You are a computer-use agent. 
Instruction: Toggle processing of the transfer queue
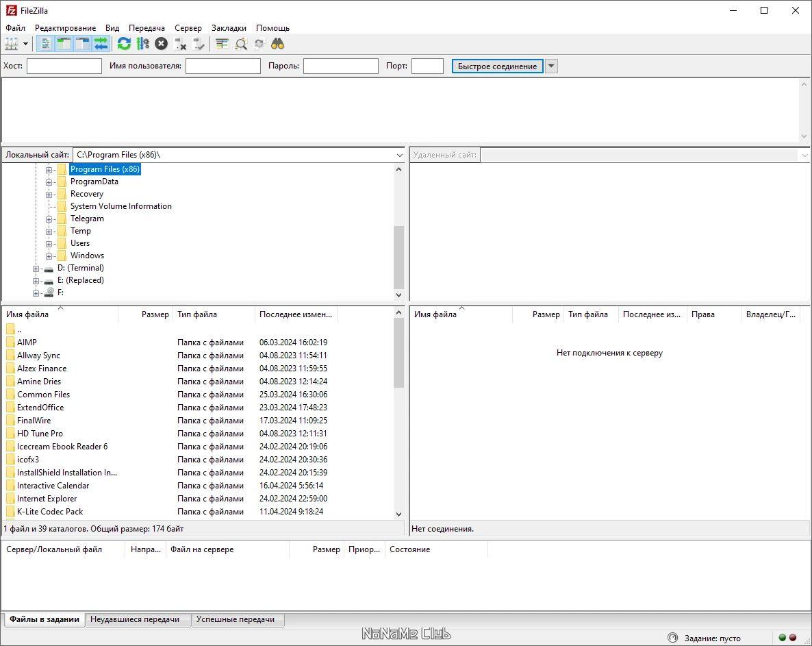143,44
